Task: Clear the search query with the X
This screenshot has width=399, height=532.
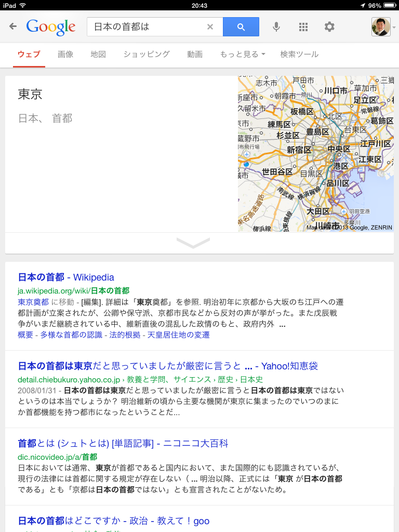Action: (x=210, y=27)
